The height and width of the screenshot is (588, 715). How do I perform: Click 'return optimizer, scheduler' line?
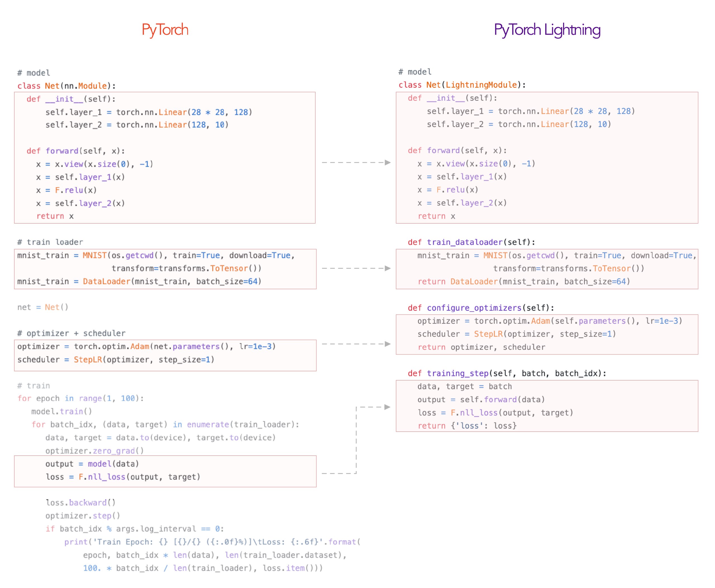(x=481, y=347)
